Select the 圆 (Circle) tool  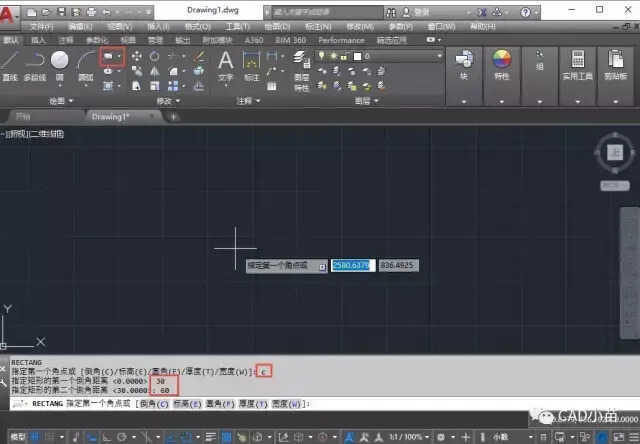[x=60, y=65]
